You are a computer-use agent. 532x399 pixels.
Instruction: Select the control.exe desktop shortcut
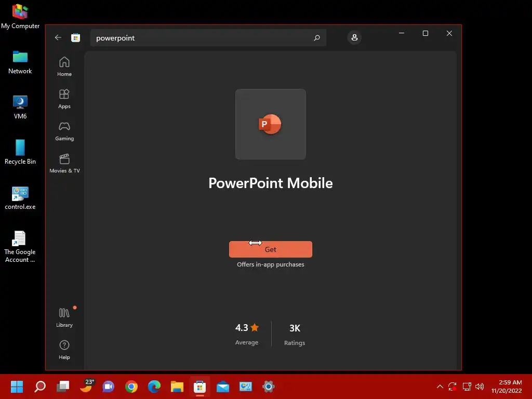[20, 198]
